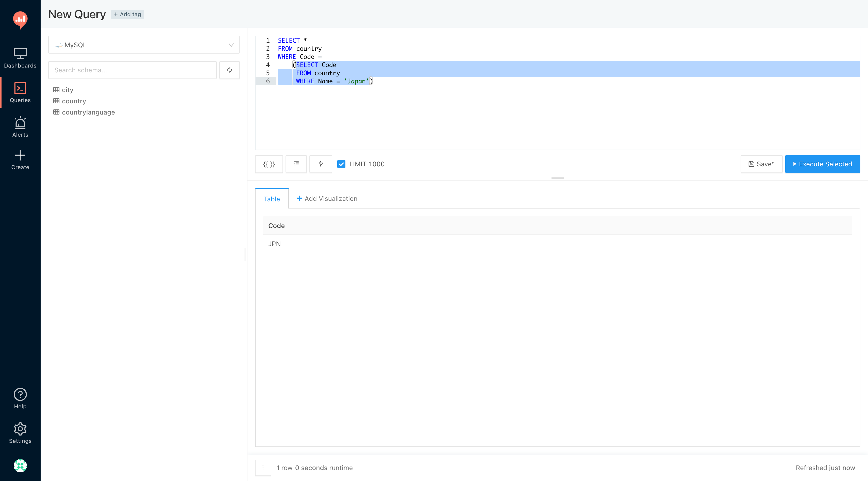The image size is (868, 481).
Task: Click the Search schema input field
Action: (132, 70)
